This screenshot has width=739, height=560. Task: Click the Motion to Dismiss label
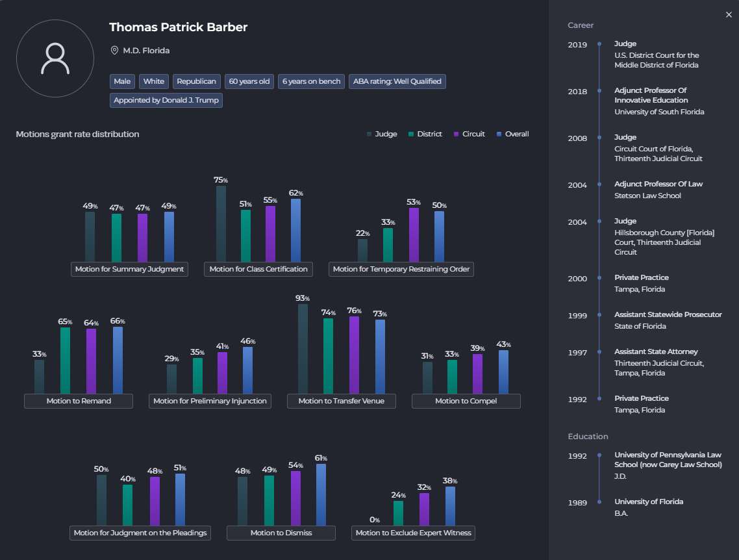pos(281,533)
